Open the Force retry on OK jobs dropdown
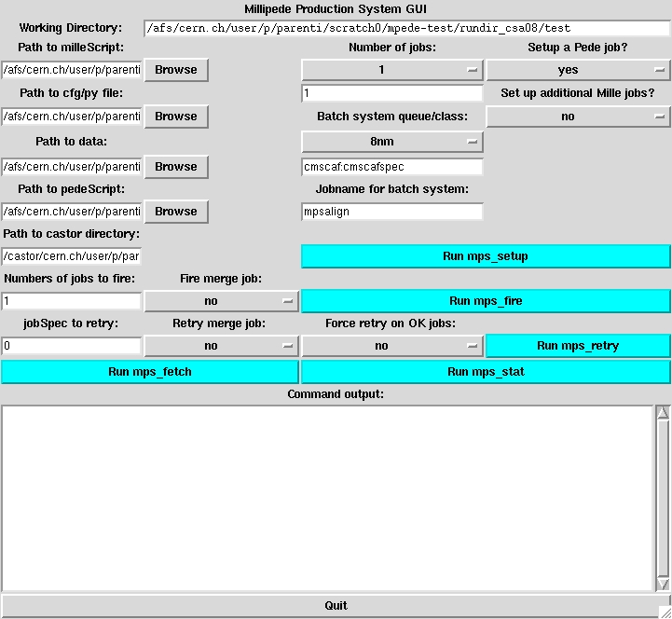672x619 pixels. (392, 346)
